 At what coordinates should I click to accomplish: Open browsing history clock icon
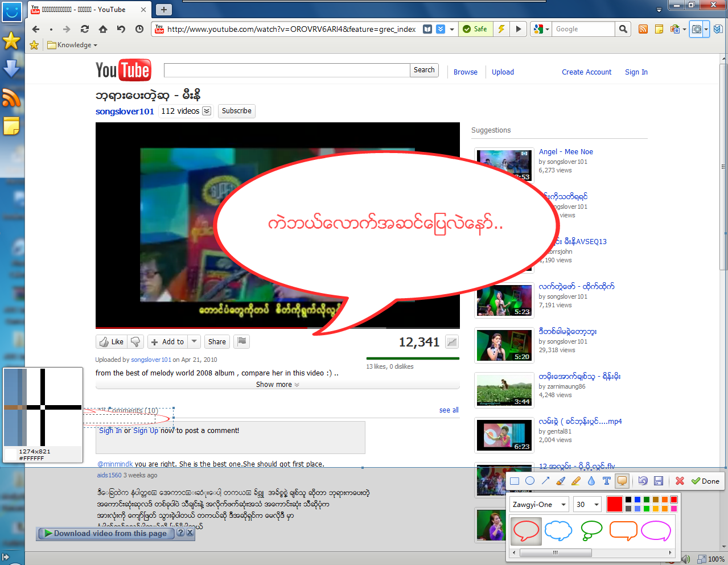[139, 29]
